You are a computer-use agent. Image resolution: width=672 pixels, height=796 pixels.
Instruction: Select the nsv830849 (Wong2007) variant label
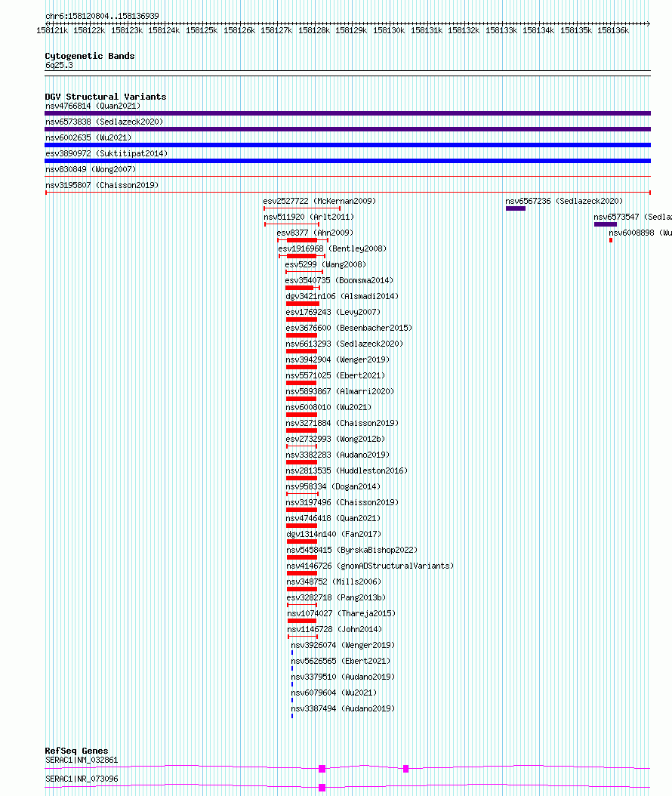point(91,169)
